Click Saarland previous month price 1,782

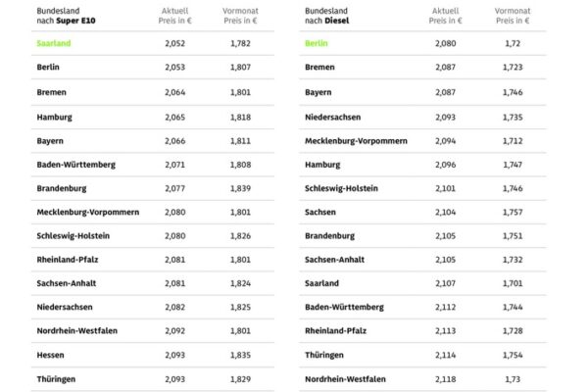click(x=240, y=43)
